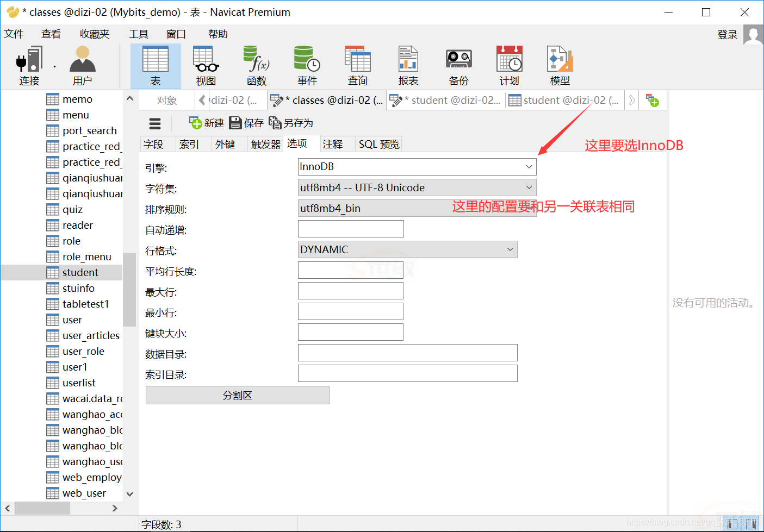Click the web_user table icon in sidebar
This screenshot has height=532, width=764.
point(53,493)
